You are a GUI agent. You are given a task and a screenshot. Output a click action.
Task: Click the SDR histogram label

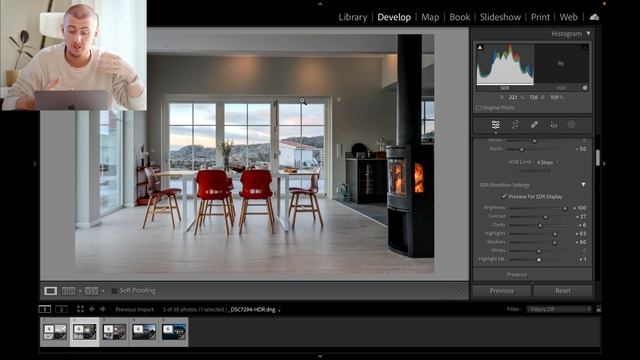point(505,88)
